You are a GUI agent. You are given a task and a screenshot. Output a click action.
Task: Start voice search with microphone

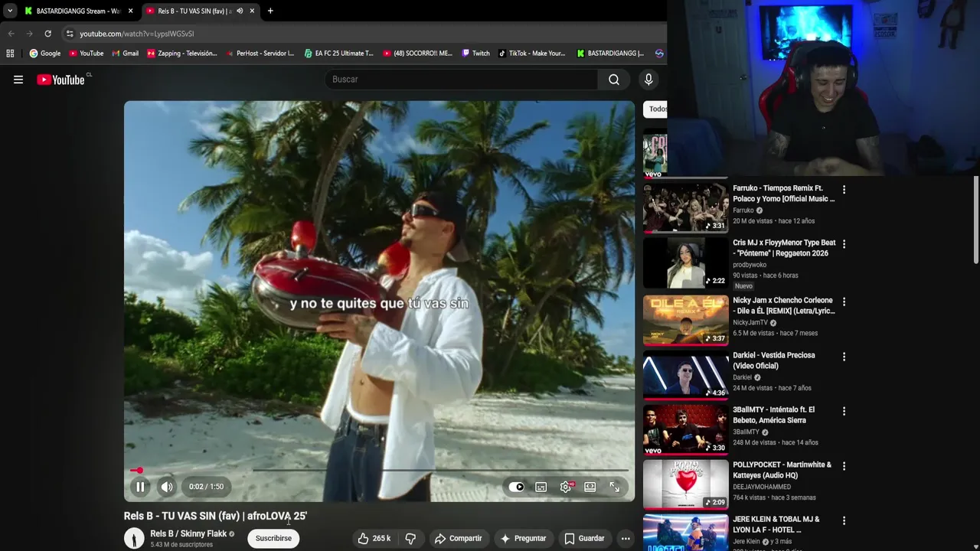click(648, 80)
